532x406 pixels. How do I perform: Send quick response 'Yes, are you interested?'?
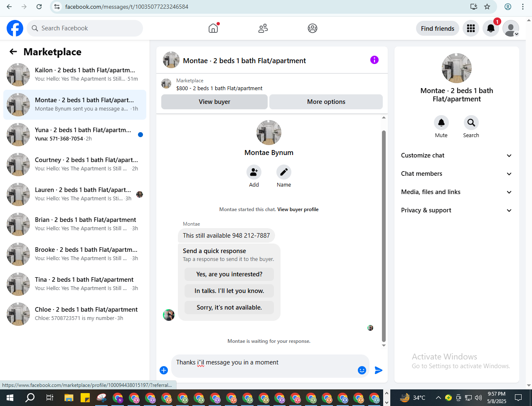pos(229,274)
